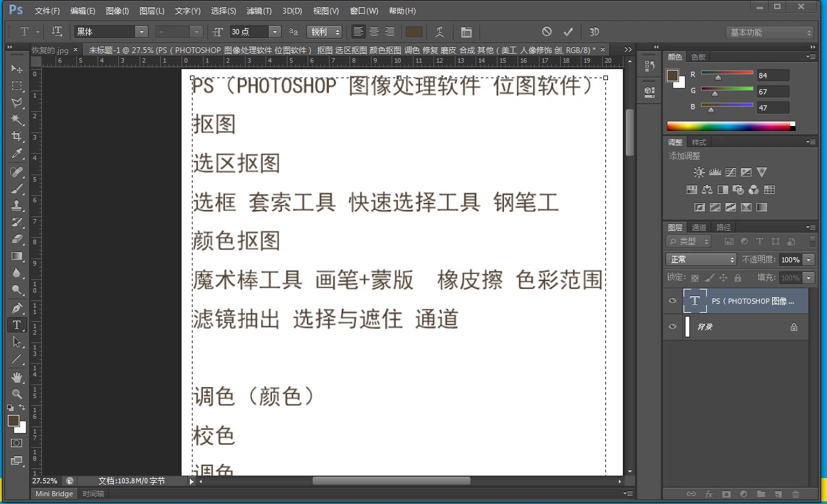Select the Move tool
Image resolution: width=827 pixels, height=504 pixels.
(x=17, y=69)
